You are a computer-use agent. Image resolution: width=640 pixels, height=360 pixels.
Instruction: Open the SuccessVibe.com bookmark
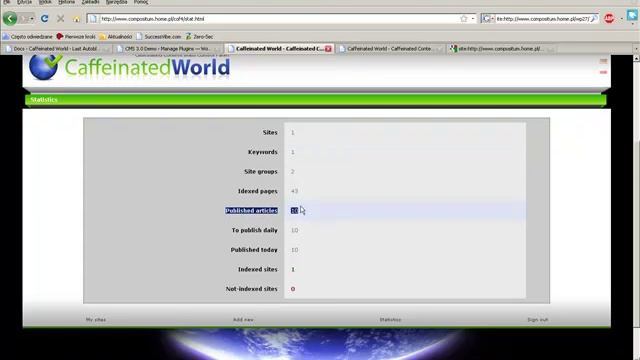click(x=158, y=36)
